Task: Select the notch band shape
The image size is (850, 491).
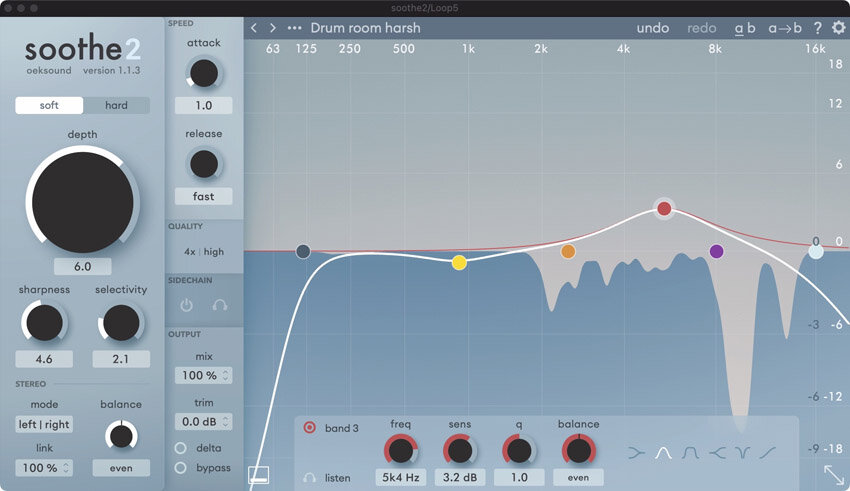Action: pos(743,452)
